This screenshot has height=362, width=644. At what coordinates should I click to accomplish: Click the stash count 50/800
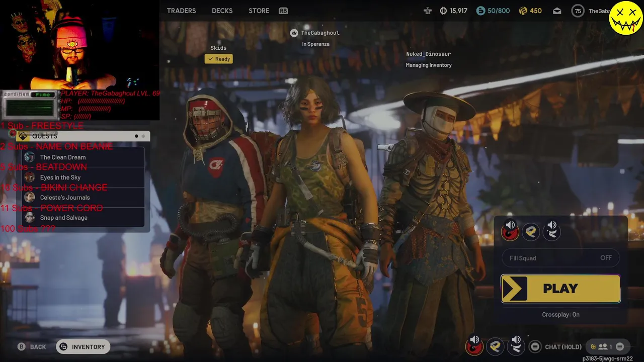(x=499, y=11)
